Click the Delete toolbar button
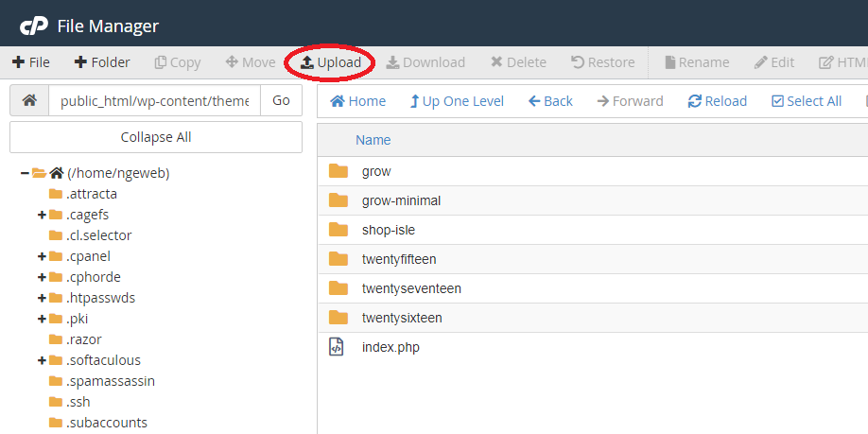 518,62
